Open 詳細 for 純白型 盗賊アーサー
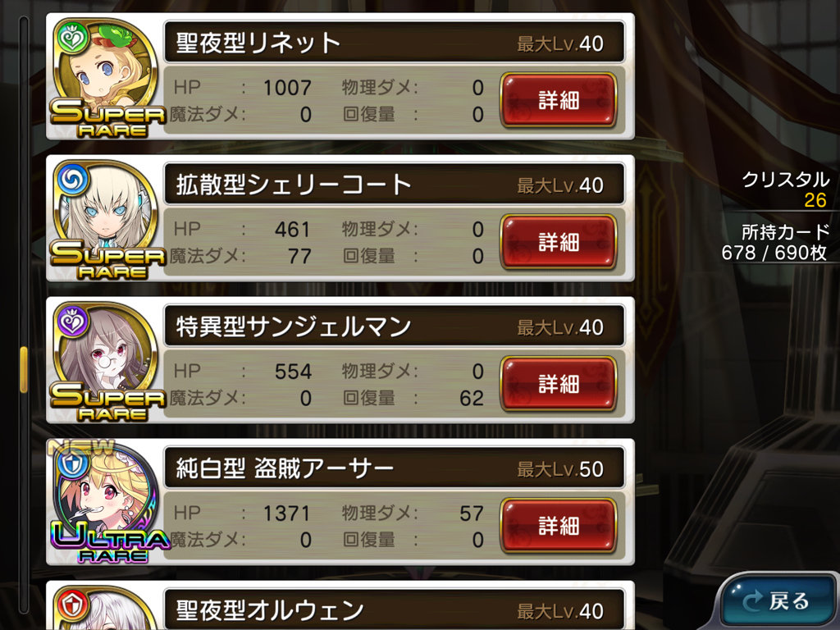This screenshot has height=630, width=840. pos(558,526)
